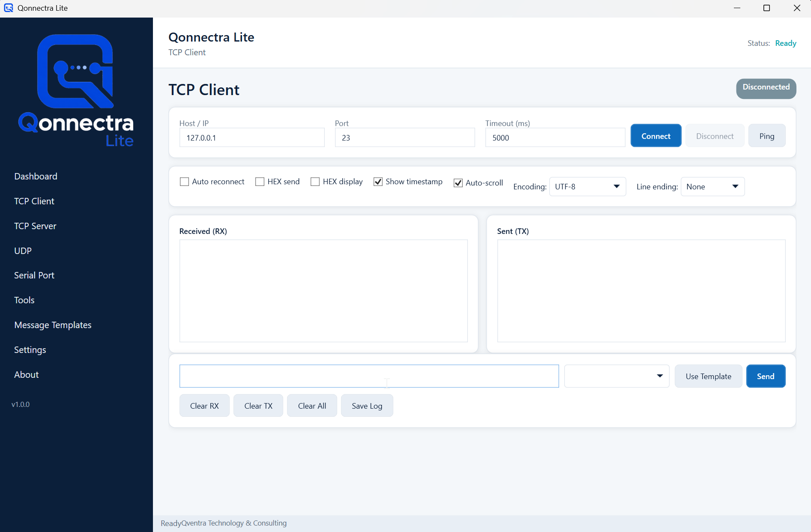Expand the Encoding UTF-8 dropdown

click(x=587, y=187)
